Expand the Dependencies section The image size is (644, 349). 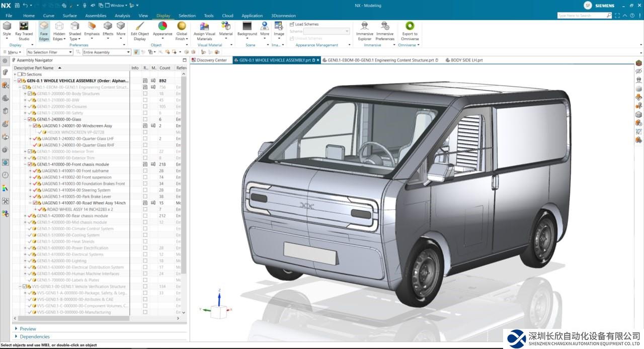(34, 336)
